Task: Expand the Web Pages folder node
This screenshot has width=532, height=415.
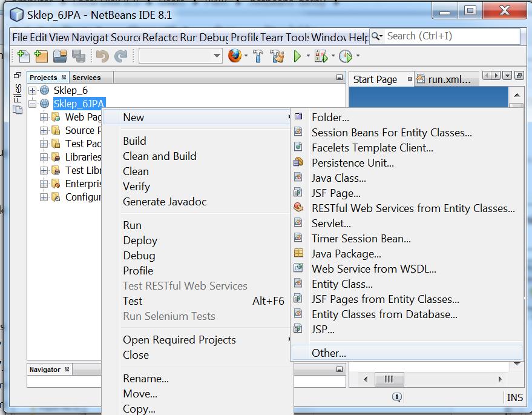Action: coord(44,117)
